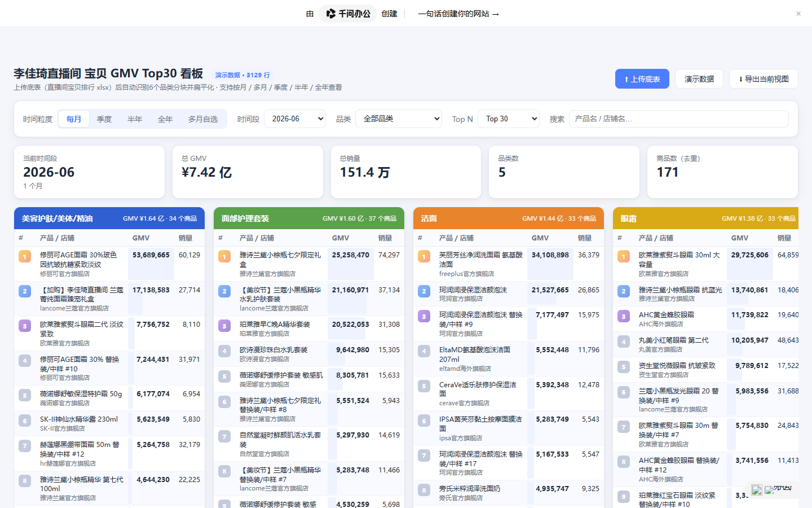
Task: Click the 总销量 value 151.4 万
Action: 365,172
